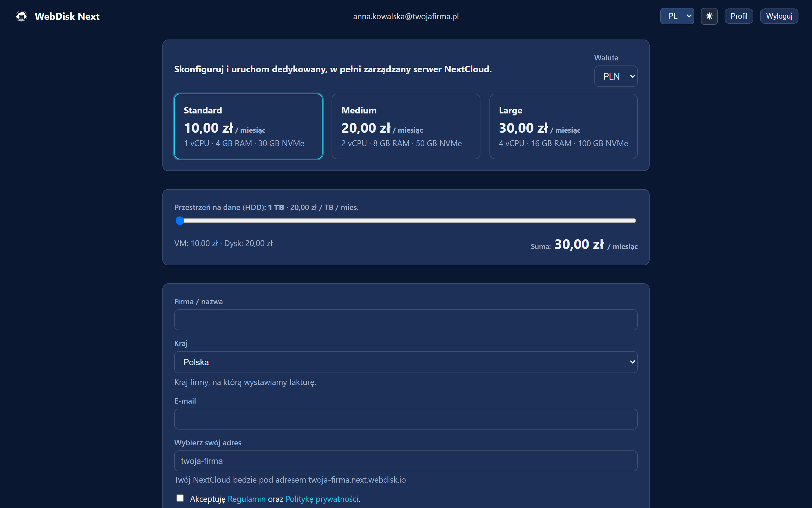812x508 pixels.
Task: Click the twoja-firma.next.webdisk.io address hint
Action: (x=290, y=480)
